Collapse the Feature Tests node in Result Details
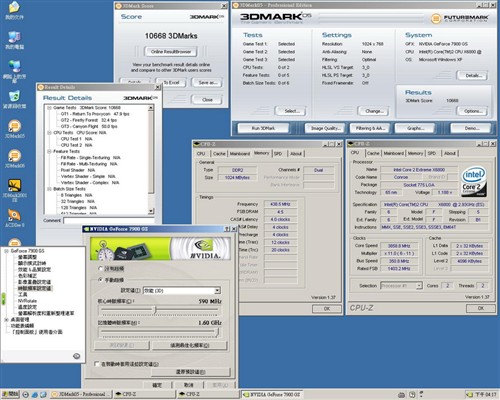500x400 pixels. pyautogui.click(x=49, y=151)
